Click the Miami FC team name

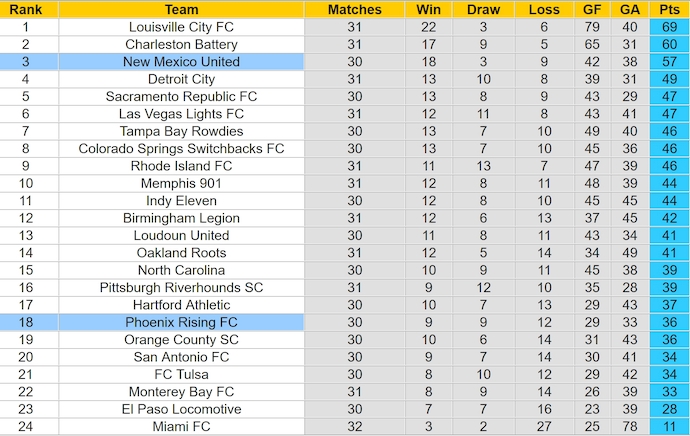181,426
